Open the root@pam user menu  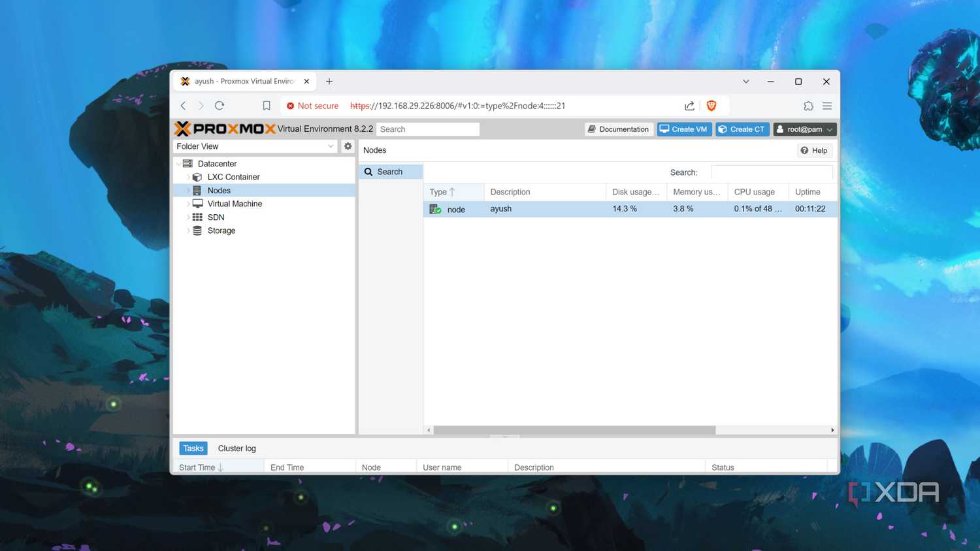pyautogui.click(x=805, y=129)
